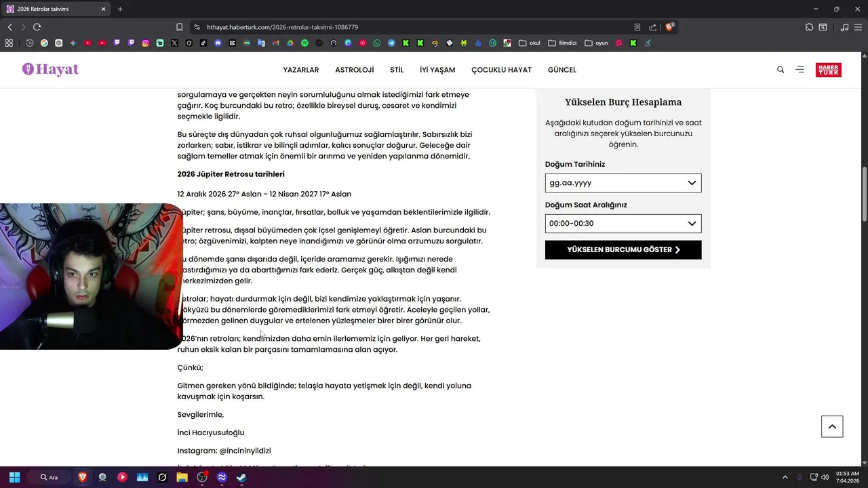Image resolution: width=868 pixels, height=488 pixels.
Task: Click the '2026 Jüpiter Retrosu tarihleri' heading
Action: 231,174
